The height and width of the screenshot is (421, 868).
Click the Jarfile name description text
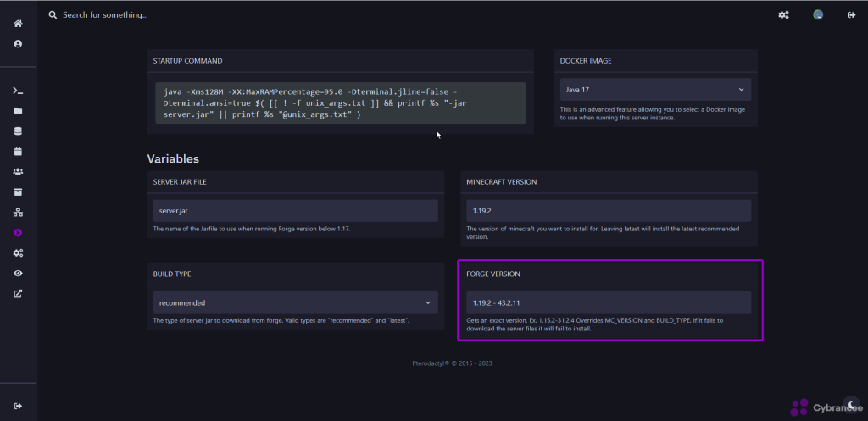coord(252,229)
